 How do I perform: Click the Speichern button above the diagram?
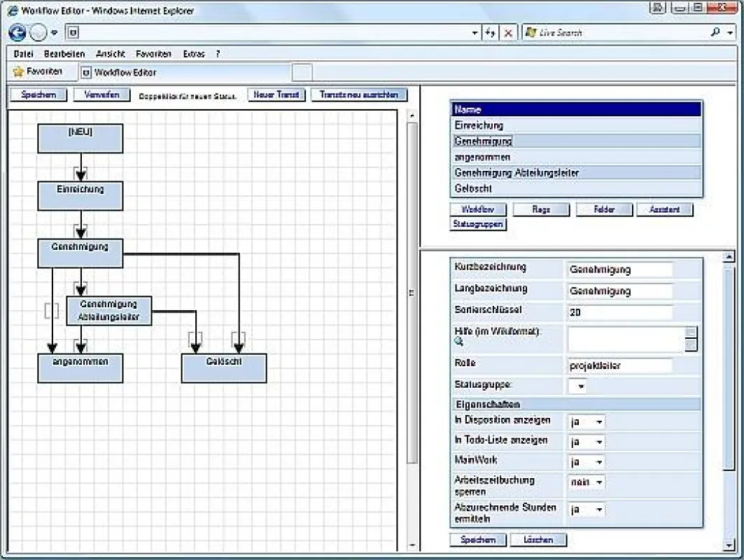(38, 95)
